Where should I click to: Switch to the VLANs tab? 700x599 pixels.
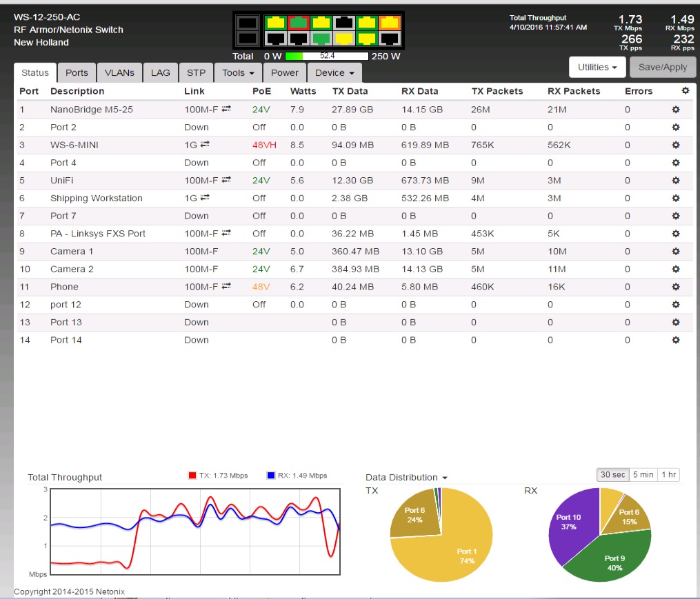(x=119, y=73)
